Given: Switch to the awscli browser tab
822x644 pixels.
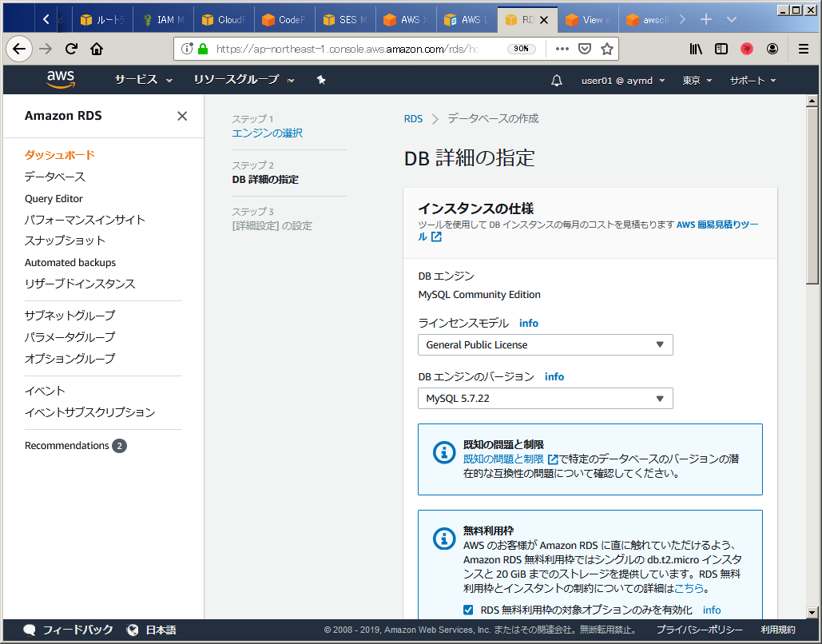Looking at the screenshot, I should point(649,20).
